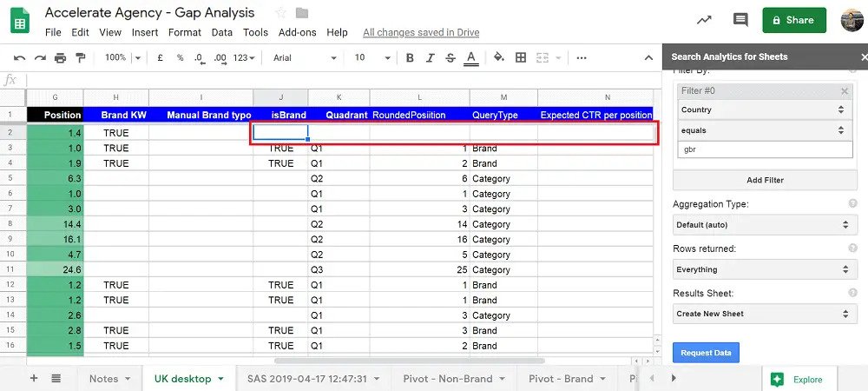Open Google Sheets home logo
Screen dimensions: 868x391
coord(21,21)
